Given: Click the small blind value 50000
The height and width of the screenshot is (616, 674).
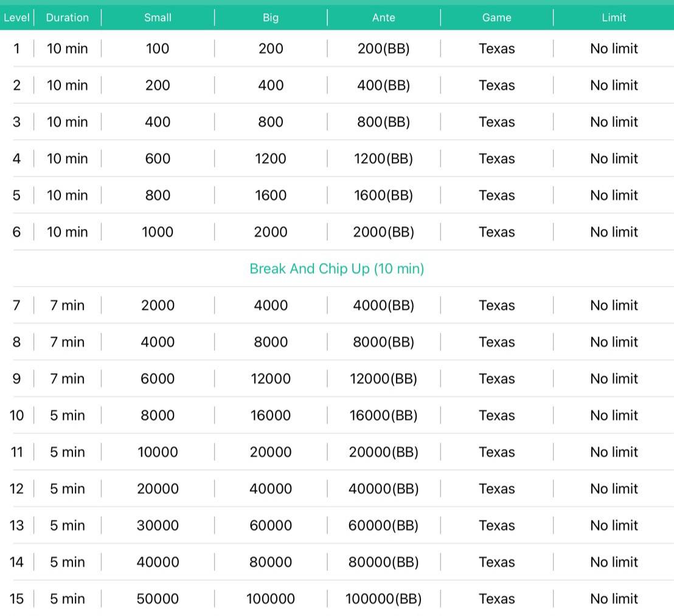Looking at the screenshot, I should point(158,599).
